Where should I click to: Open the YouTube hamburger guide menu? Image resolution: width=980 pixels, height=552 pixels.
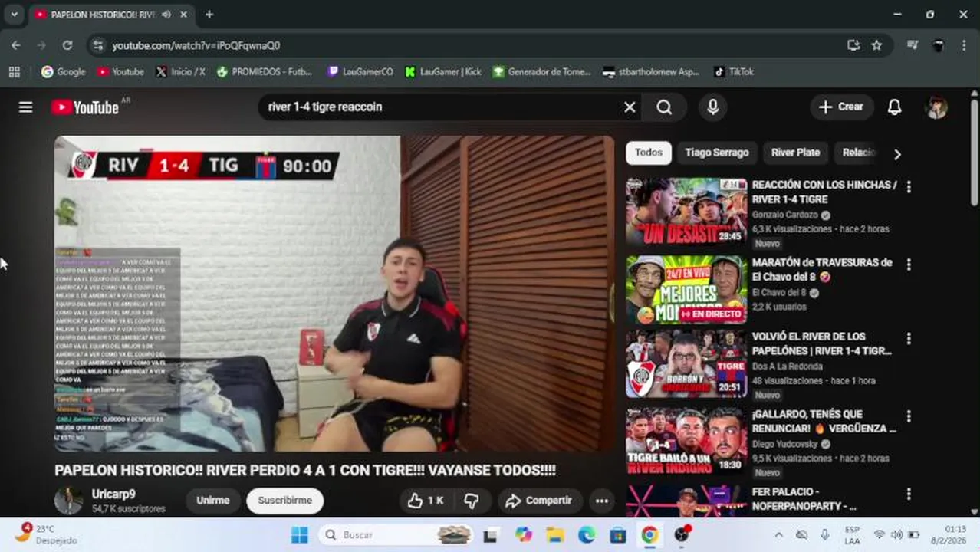pyautogui.click(x=25, y=107)
